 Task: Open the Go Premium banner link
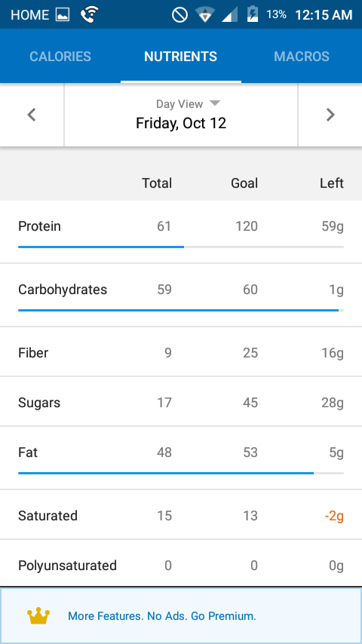click(x=162, y=616)
